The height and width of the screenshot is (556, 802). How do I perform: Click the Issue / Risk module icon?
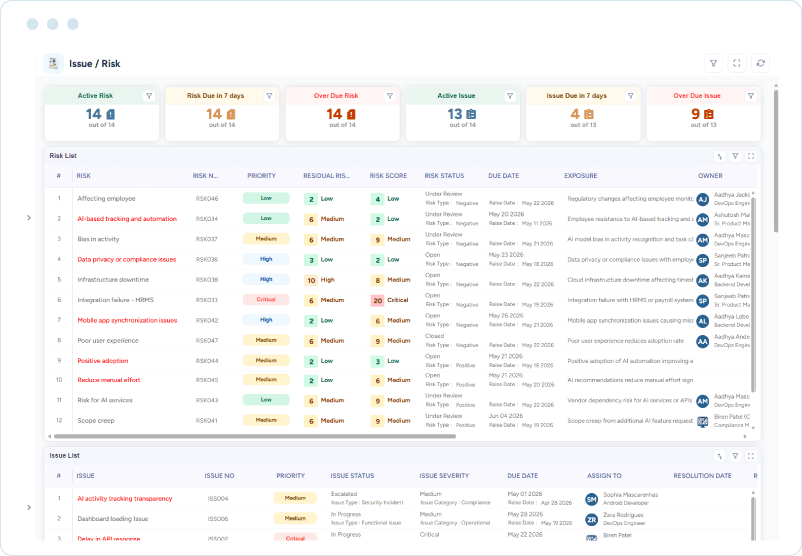click(53, 63)
